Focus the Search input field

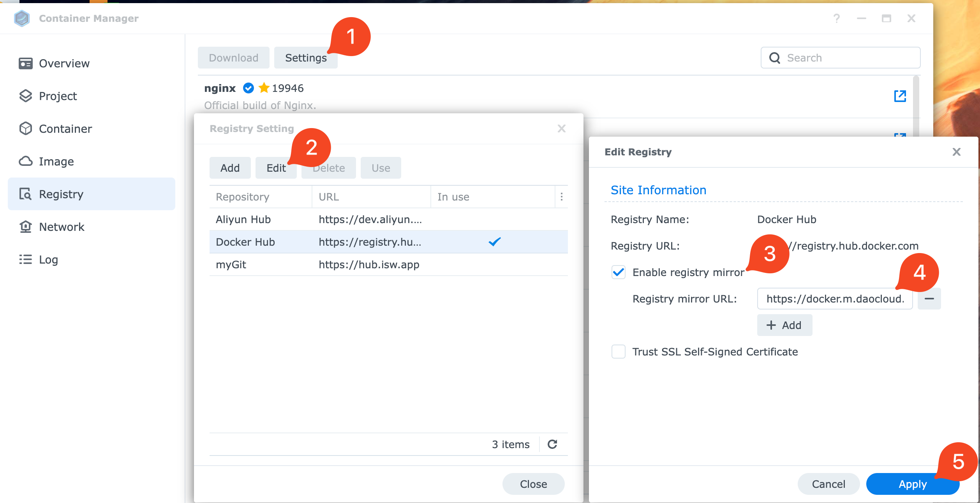[841, 58]
